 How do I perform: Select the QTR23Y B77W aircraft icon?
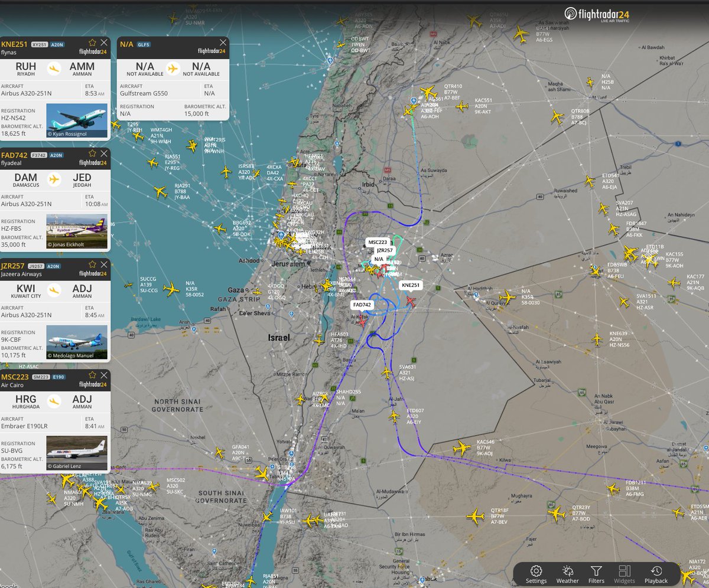557,513
